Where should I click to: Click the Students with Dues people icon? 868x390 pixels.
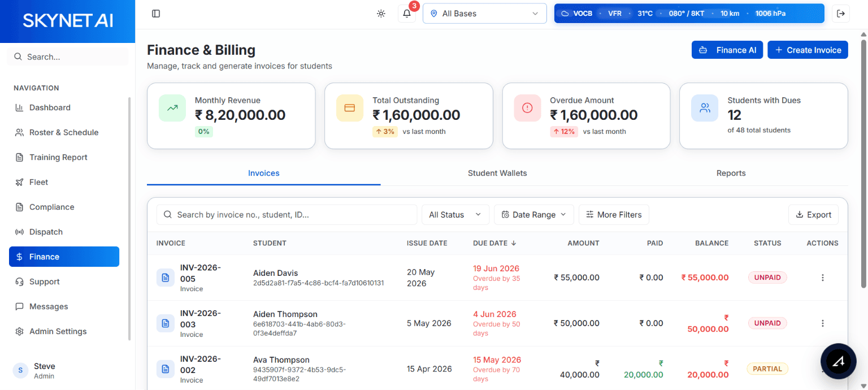705,108
